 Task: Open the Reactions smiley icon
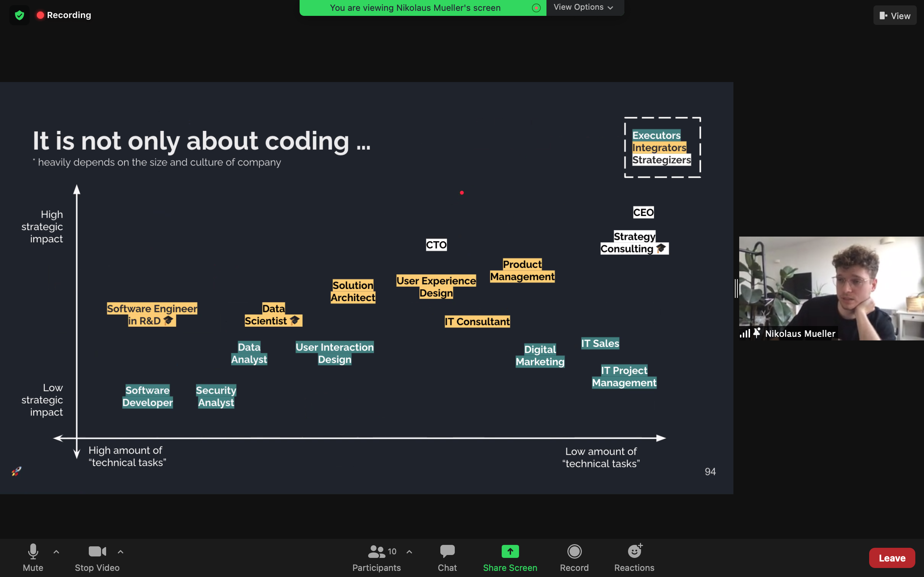[x=634, y=551]
